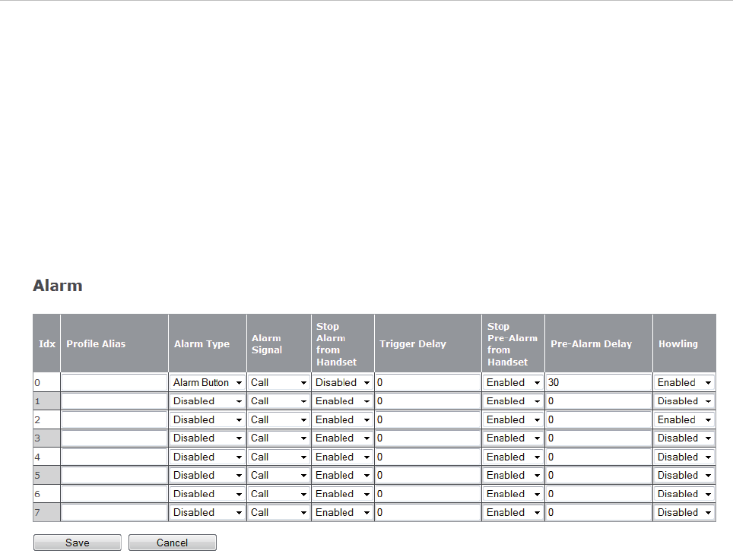
Task: Open Howling dropdown for row 7
Action: coord(684,512)
